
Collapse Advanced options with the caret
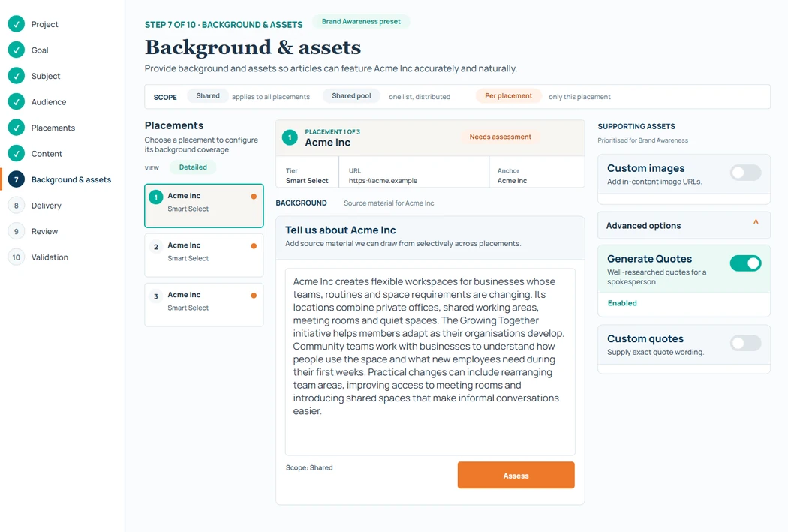756,222
